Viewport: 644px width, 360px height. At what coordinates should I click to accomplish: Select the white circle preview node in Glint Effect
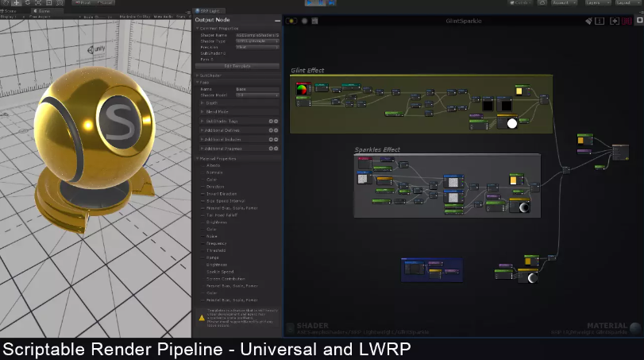507,122
